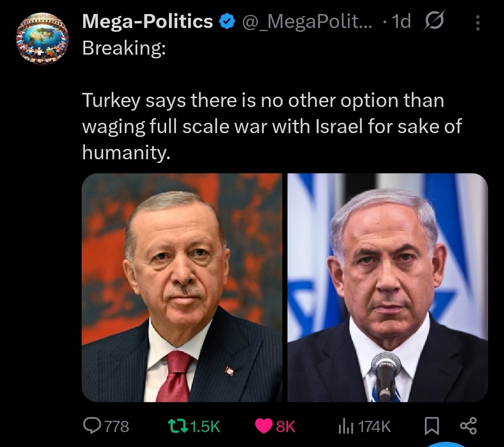The image size is (504, 447).
Task: Click the 778 replies count
Action: [x=117, y=426]
